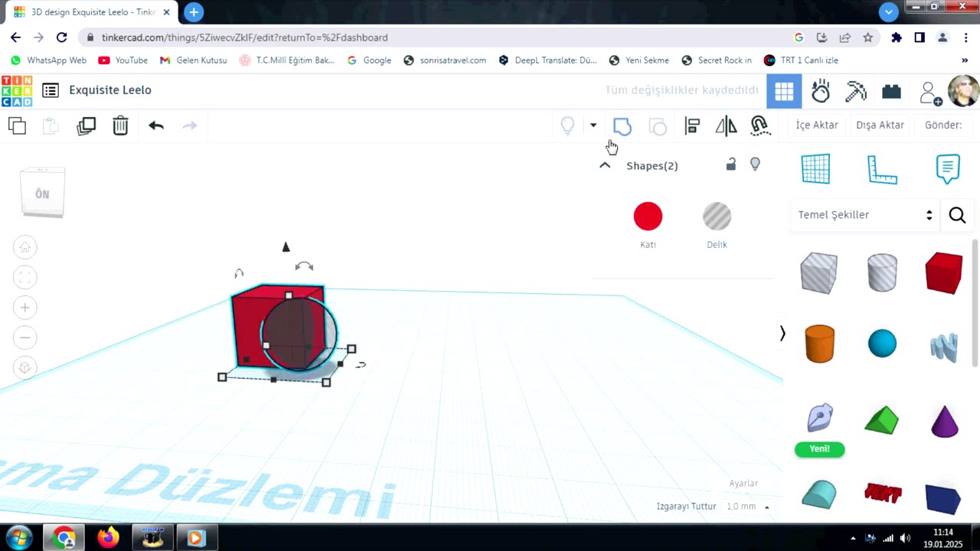Open the Izgarayı Tuttur 1,0 mm dropdown

pyautogui.click(x=747, y=507)
